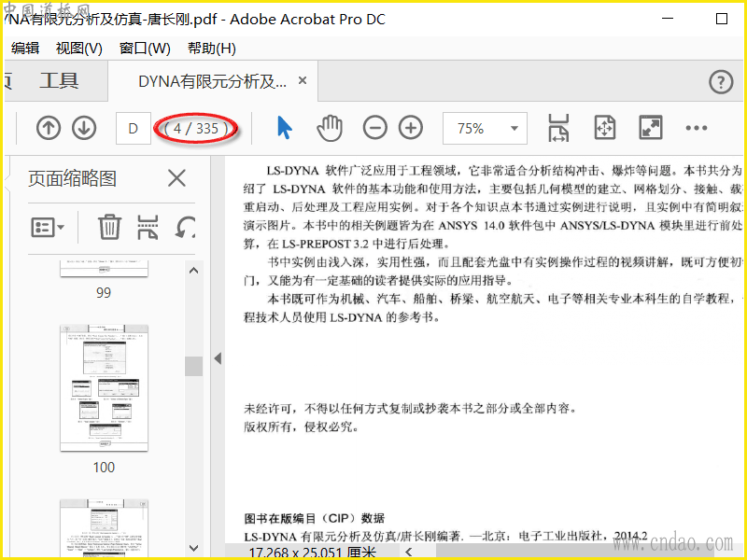The width and height of the screenshot is (747, 560).
Task: Click thumbnail scrollbar up arrow
Action: [x=193, y=271]
